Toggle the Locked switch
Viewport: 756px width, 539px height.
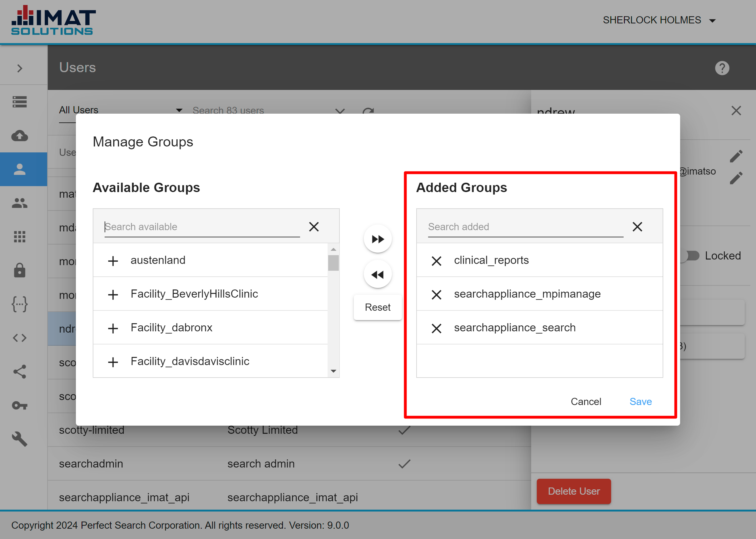[x=689, y=255]
